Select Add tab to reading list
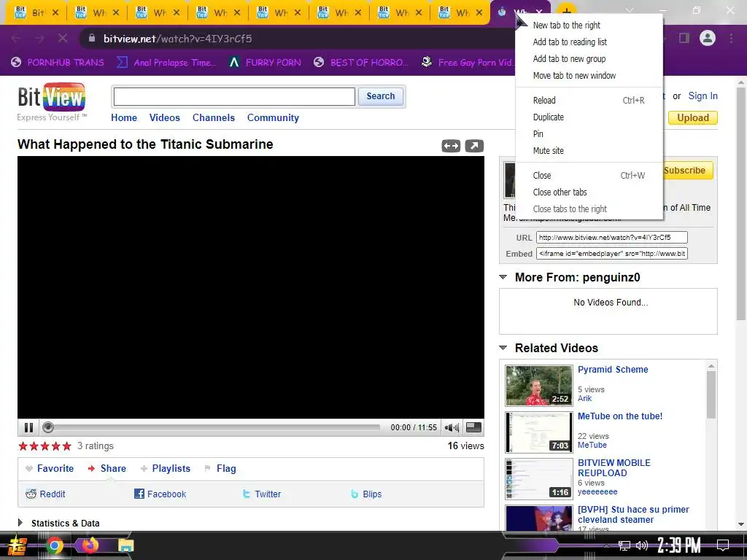747x560 pixels. click(x=589, y=42)
